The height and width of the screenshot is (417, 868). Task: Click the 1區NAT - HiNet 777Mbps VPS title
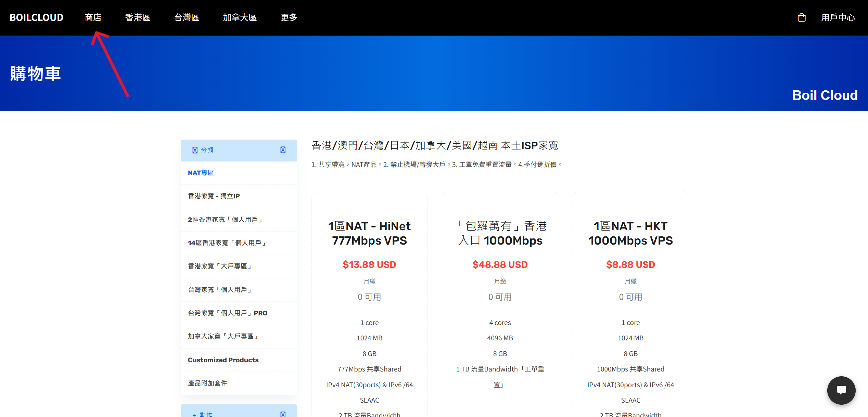369,233
